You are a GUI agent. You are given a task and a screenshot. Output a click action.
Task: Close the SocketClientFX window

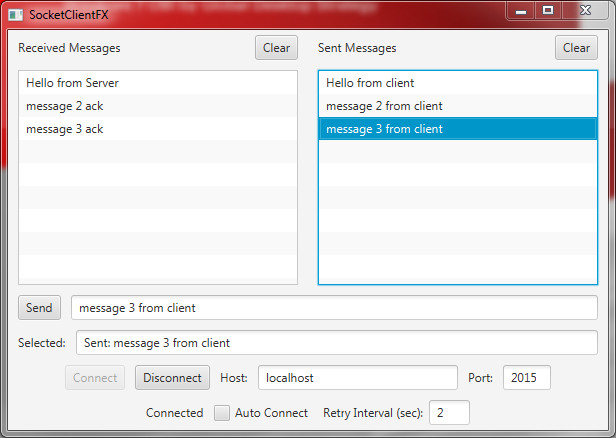tap(585, 11)
